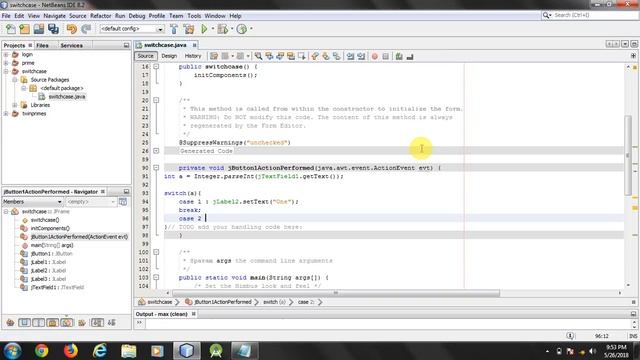This screenshot has height=360, width=640.
Task: Open the Refactor menu
Action: [100, 16]
